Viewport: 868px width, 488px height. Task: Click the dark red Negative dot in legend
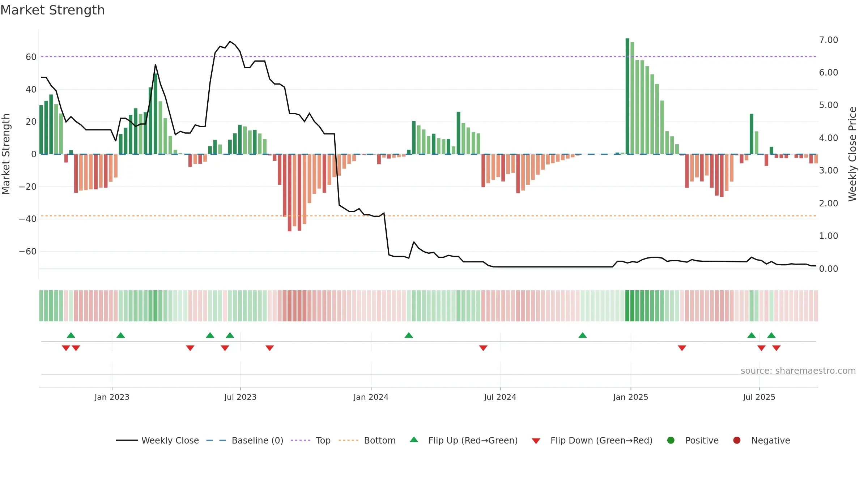tap(737, 440)
